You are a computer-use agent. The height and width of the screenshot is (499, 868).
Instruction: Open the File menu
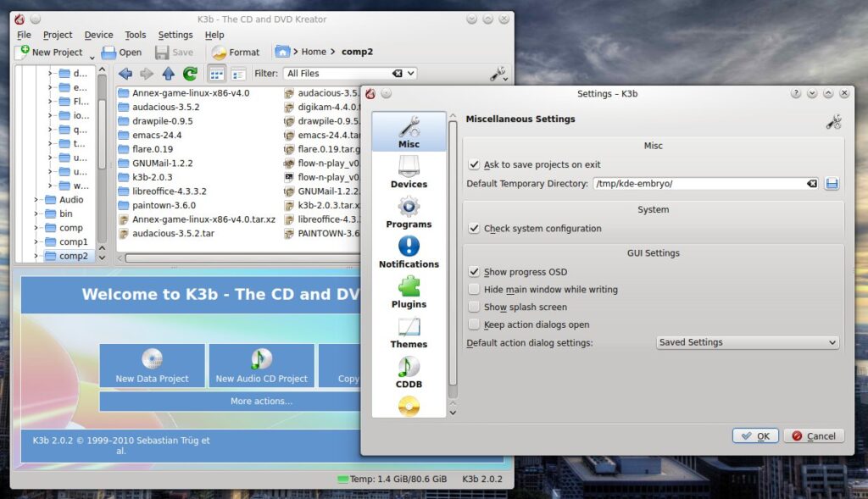coord(25,35)
